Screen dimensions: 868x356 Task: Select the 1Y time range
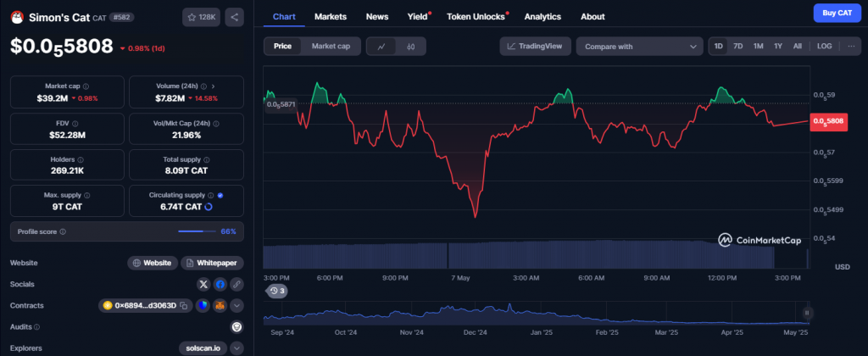(778, 47)
